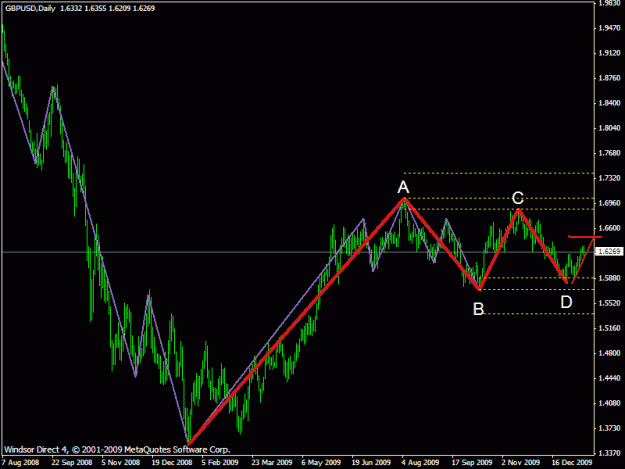
Task: Select the short red horizontal target line
Action: point(585,237)
